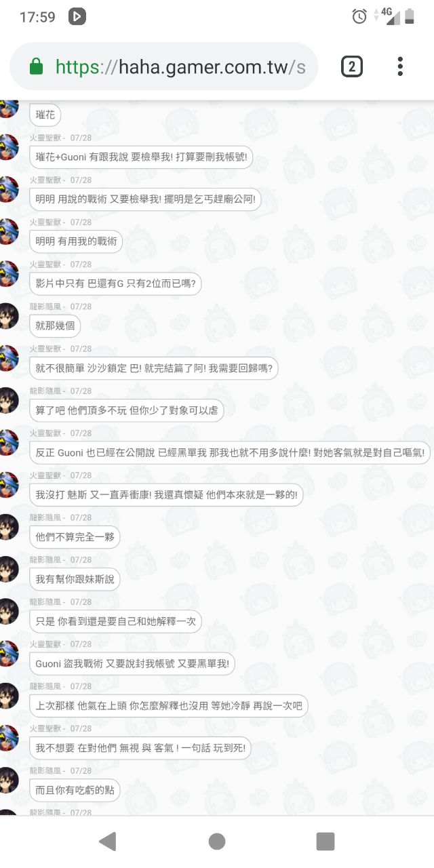This screenshot has height=868, width=434.
Task: Tap the message starting with 算了吧 他們頂多不玩
Action: pos(127,410)
